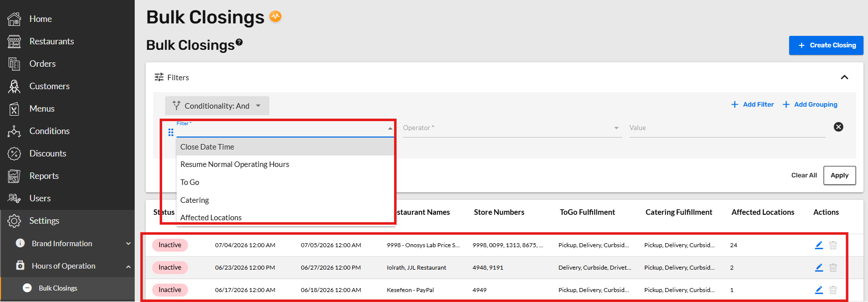This screenshot has width=868, height=302.
Task: Click the Kesefeon - PayPal name cell
Action: click(411, 290)
